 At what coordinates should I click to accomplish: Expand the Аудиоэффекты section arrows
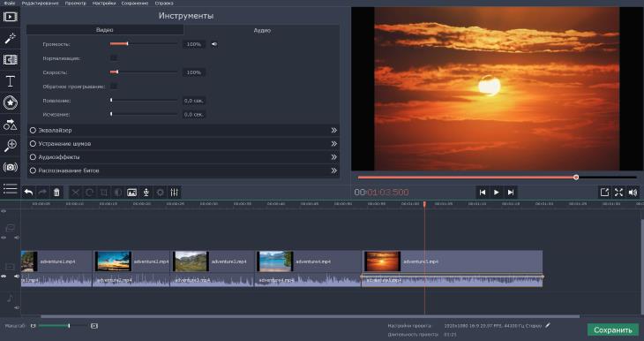[334, 157]
